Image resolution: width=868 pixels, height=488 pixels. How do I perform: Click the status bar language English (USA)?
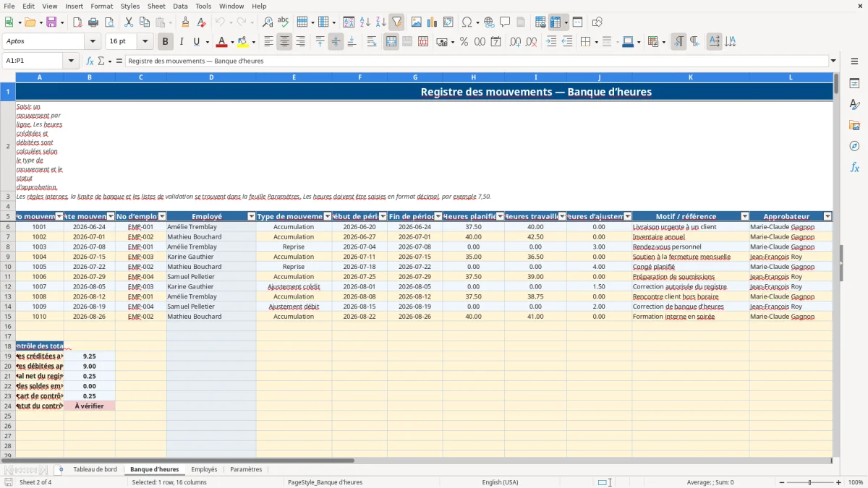coord(500,482)
